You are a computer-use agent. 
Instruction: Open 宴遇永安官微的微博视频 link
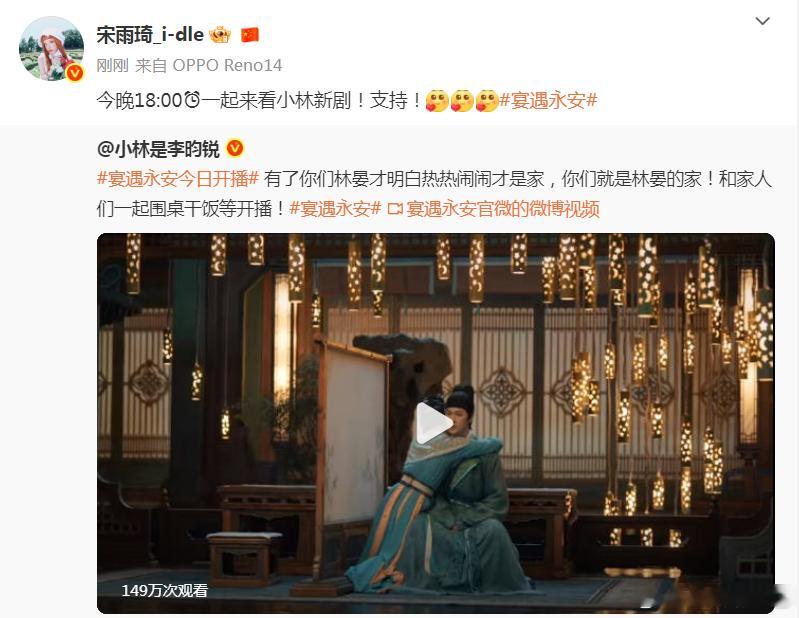pos(502,209)
